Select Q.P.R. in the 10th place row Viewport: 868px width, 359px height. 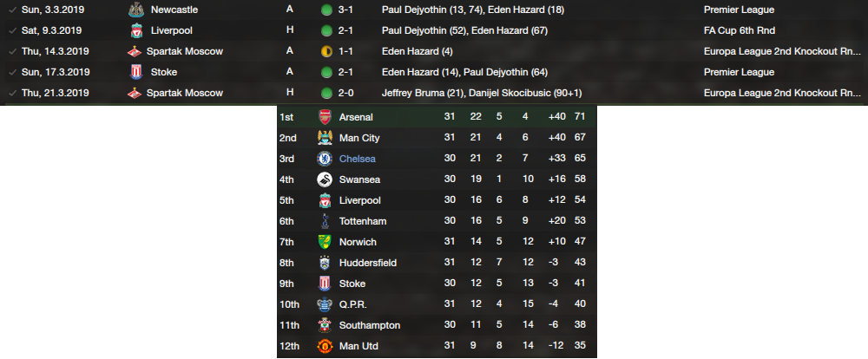point(352,304)
